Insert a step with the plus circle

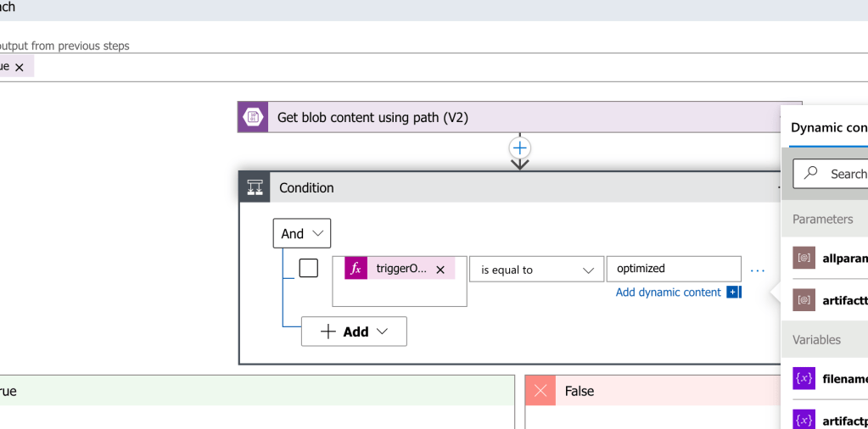520,148
